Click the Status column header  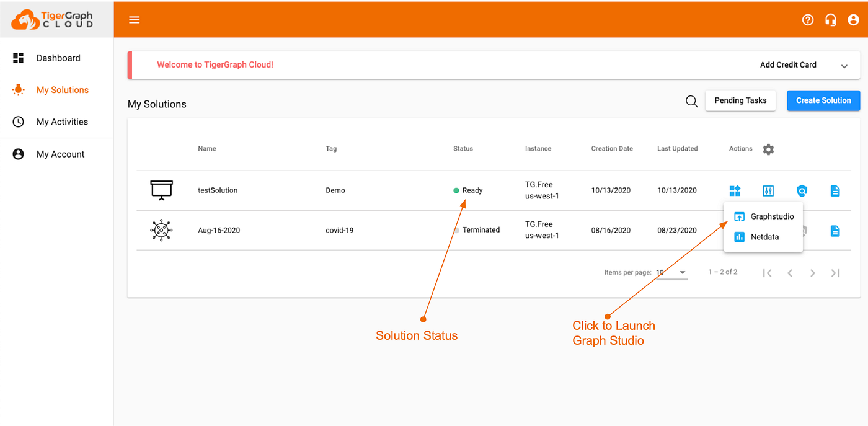coord(463,149)
